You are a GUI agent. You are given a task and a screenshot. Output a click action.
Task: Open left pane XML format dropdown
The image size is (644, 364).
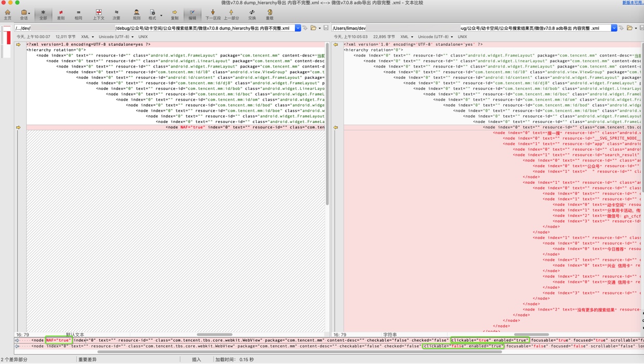87,37
